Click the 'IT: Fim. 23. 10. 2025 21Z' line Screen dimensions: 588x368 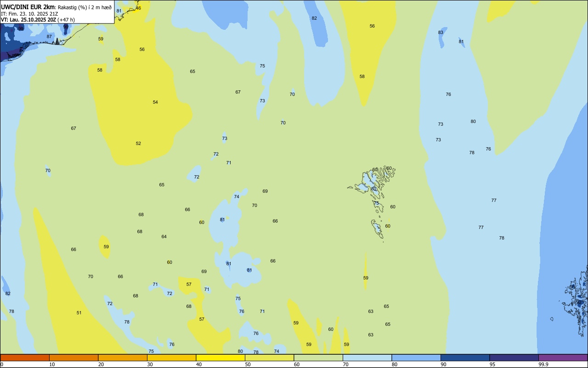coord(30,14)
